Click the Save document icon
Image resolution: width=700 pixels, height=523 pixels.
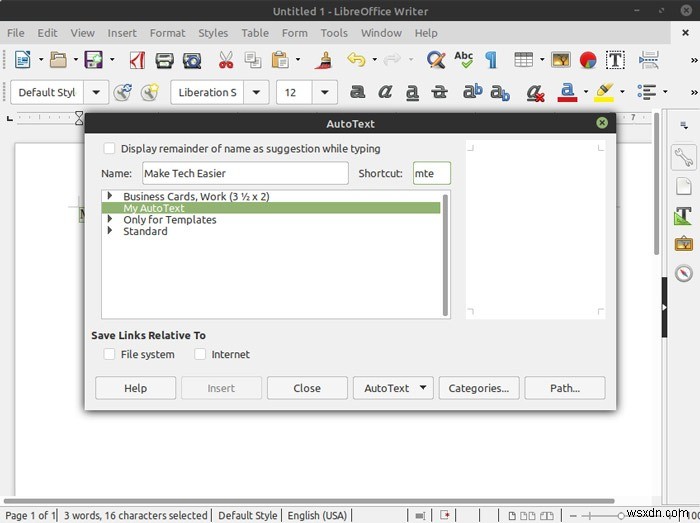[94, 60]
